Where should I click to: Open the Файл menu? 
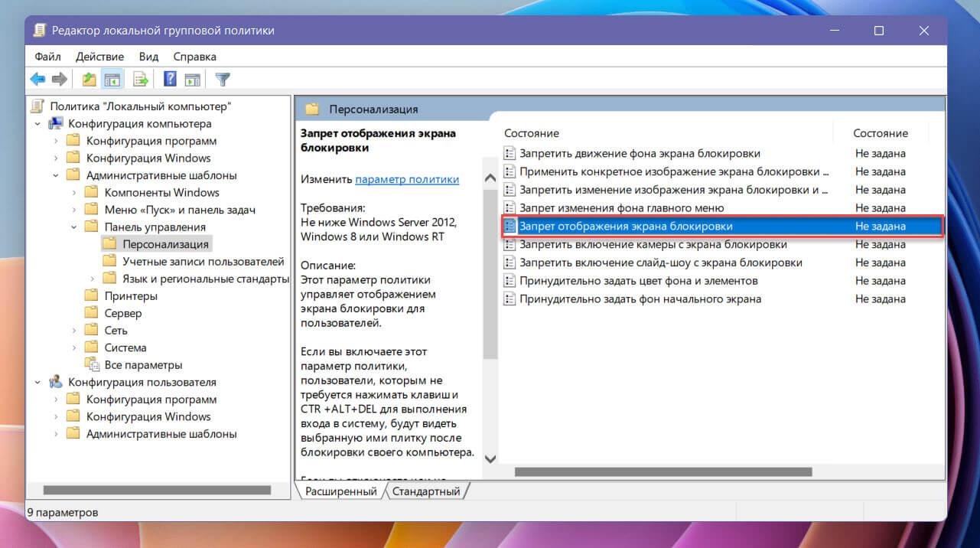click(x=47, y=57)
